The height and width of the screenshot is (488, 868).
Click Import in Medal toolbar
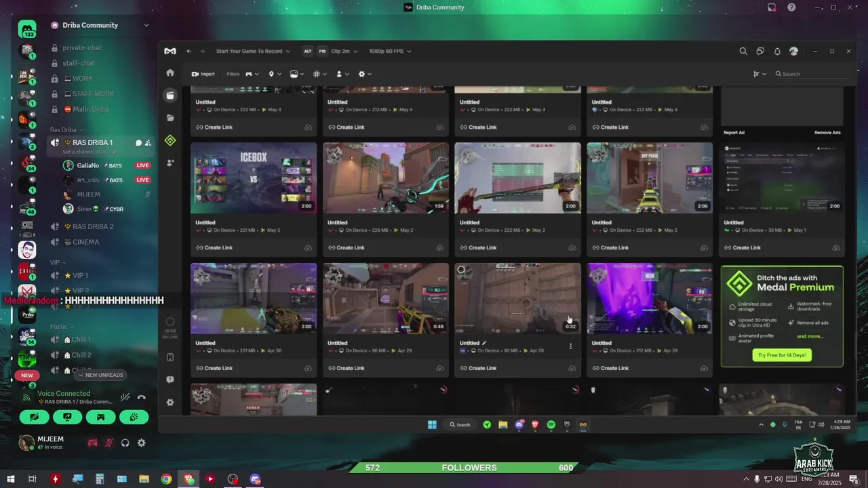coord(203,74)
